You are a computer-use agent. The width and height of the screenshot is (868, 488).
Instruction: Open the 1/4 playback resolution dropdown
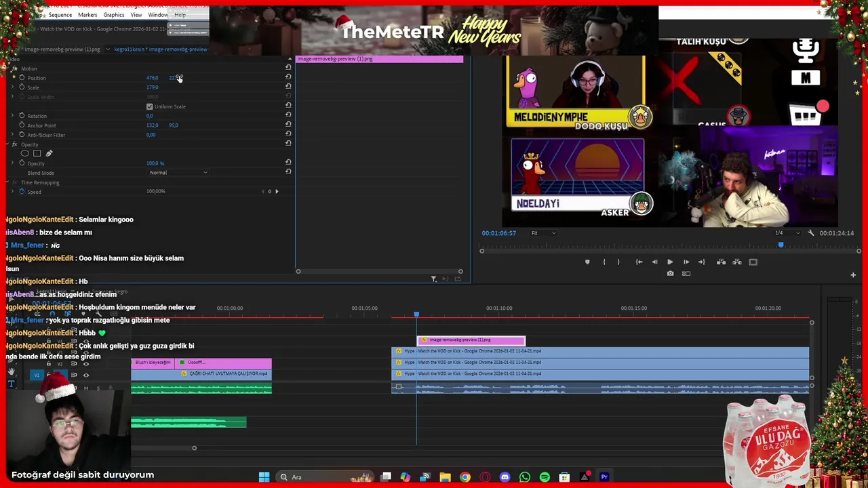point(787,233)
